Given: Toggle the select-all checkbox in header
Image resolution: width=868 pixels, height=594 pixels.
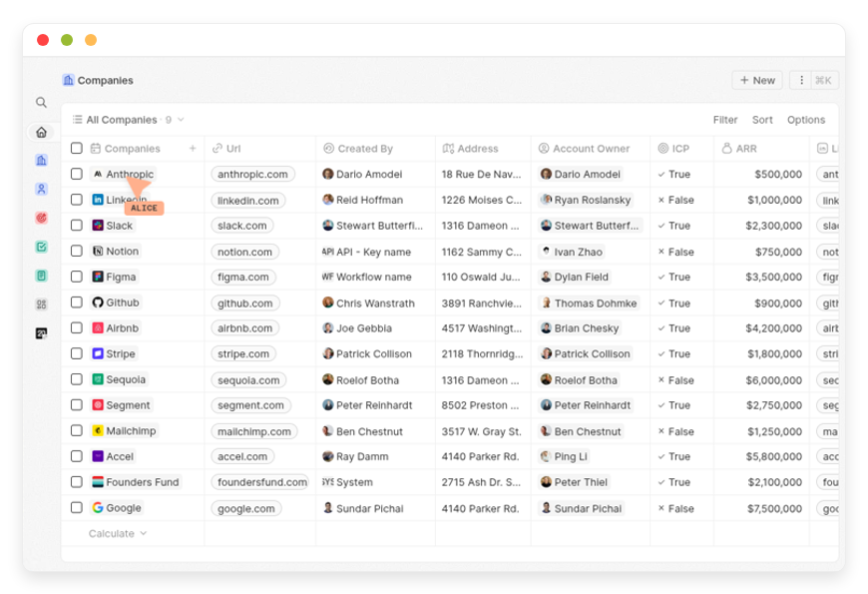Looking at the screenshot, I should coord(77,148).
